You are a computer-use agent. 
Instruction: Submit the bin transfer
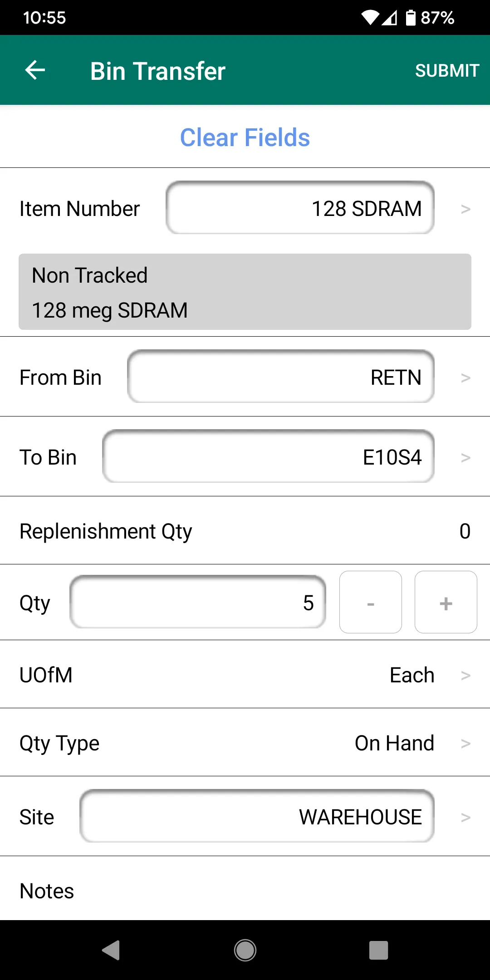pos(447,70)
